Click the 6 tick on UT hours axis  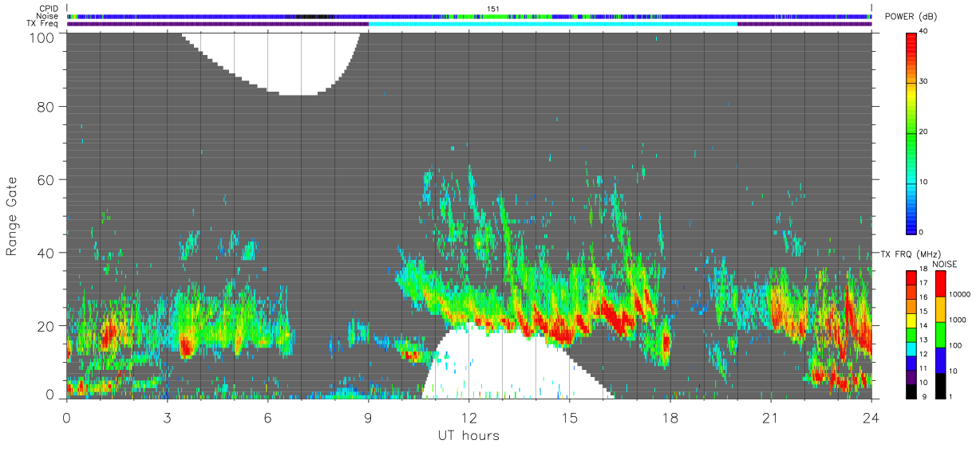(267, 417)
